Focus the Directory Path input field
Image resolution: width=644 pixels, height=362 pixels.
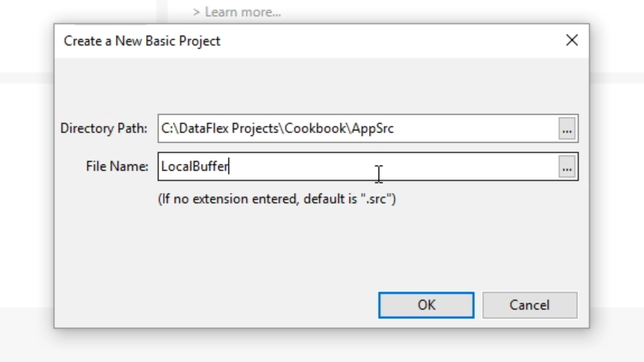click(470, 128)
